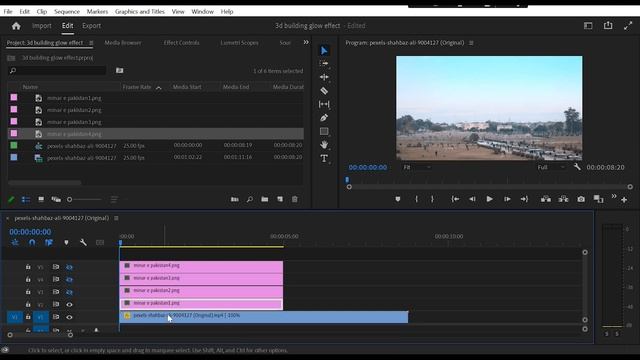Screen dimensions: 640x360
Task: Click the trash Clear icon in Project panel
Action: point(295,199)
